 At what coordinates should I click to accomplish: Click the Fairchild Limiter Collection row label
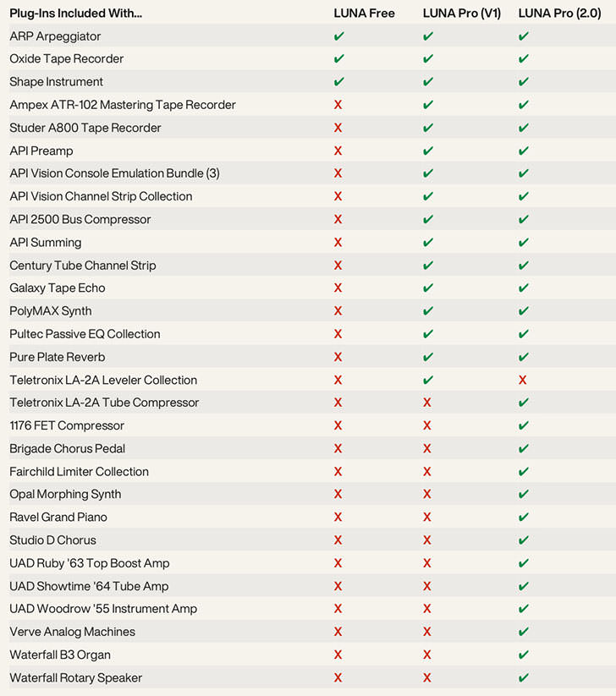click(79, 472)
